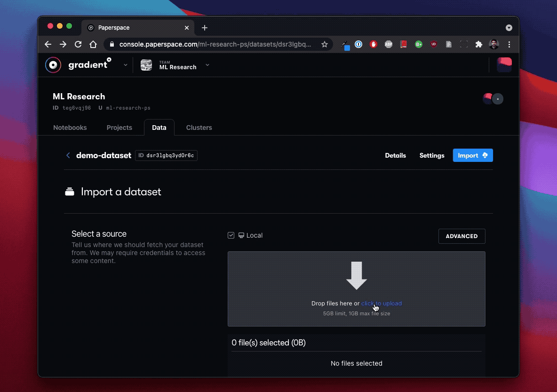
Task: Switch to the Notebooks tab
Action: (70, 128)
